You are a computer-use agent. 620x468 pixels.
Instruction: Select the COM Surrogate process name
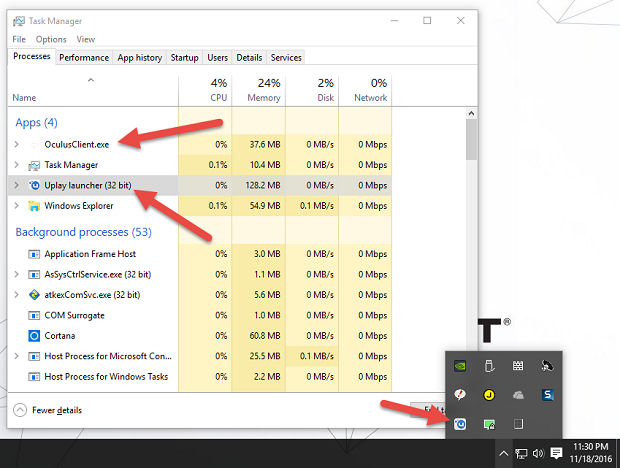point(74,315)
